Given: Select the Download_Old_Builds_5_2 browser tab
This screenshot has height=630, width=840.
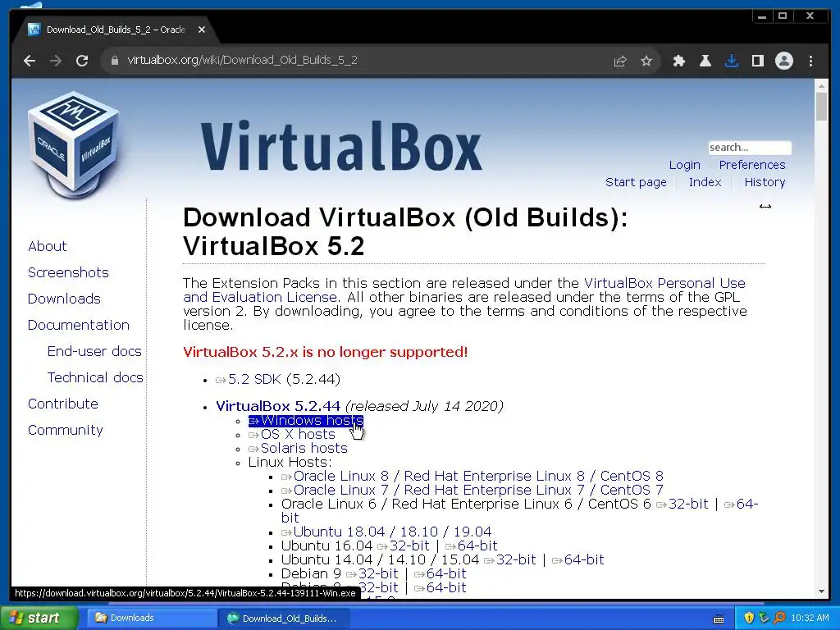Looking at the screenshot, I should click(x=115, y=30).
